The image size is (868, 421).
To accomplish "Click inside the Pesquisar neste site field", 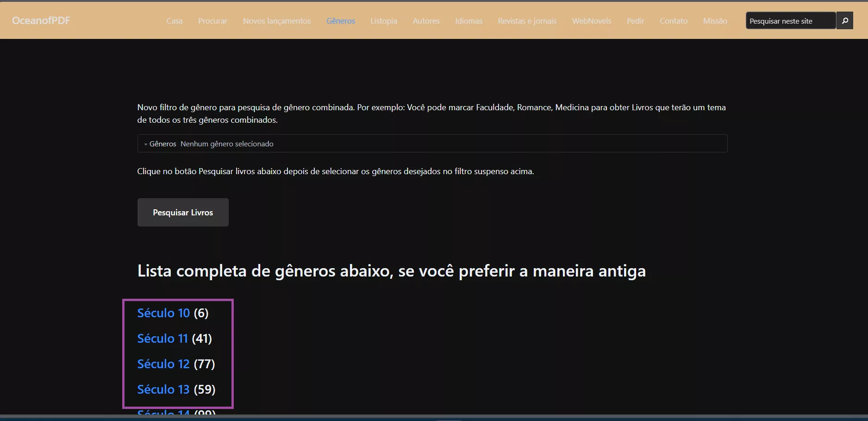I will click(x=790, y=20).
